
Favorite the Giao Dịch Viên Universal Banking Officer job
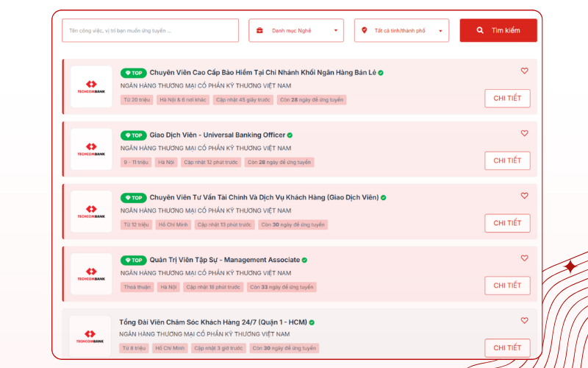click(524, 133)
